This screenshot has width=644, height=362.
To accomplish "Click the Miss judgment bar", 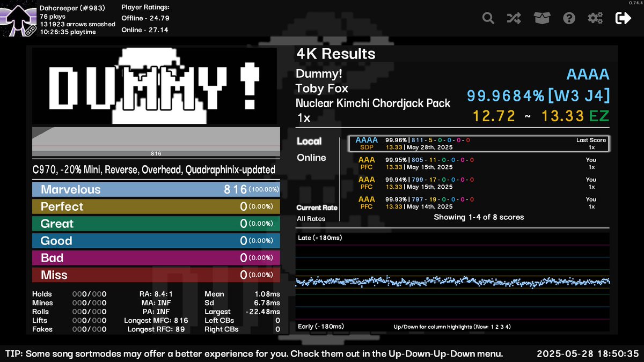I will pyautogui.click(x=156, y=275).
